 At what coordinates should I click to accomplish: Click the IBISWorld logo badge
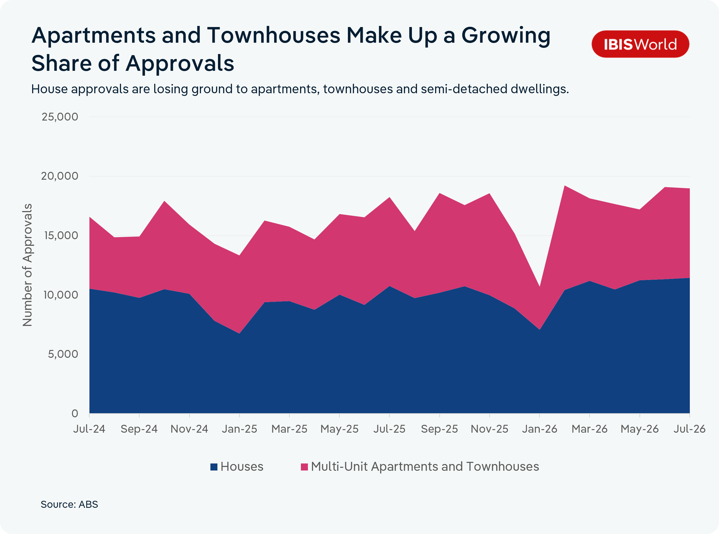click(640, 44)
